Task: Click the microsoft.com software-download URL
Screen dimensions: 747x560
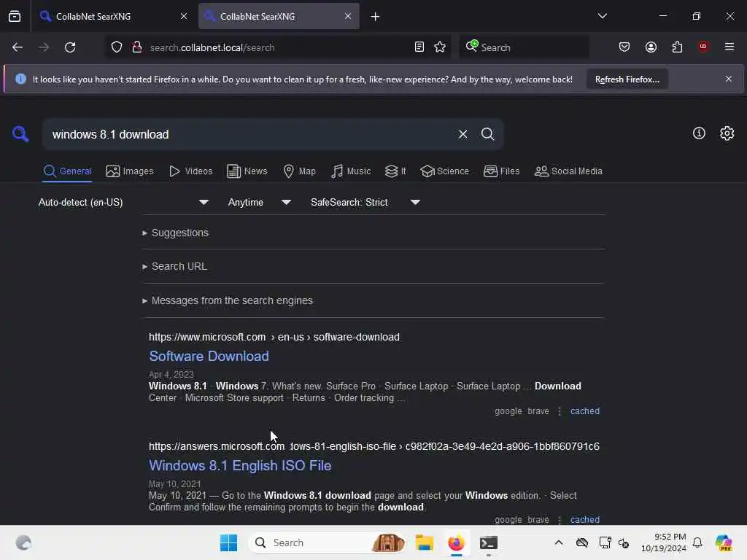Action: click(x=274, y=337)
